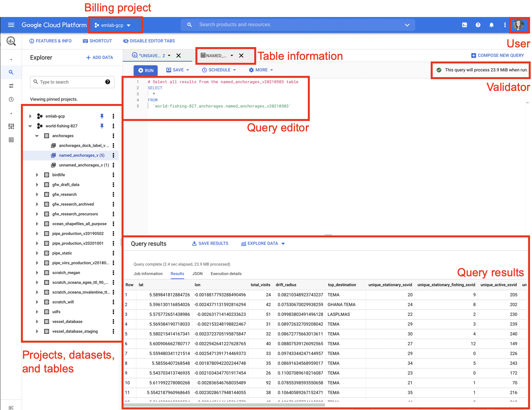The width and height of the screenshot is (532, 410).
Task: Open actions menu for scratch_will dataset
Action: pyautogui.click(x=113, y=302)
